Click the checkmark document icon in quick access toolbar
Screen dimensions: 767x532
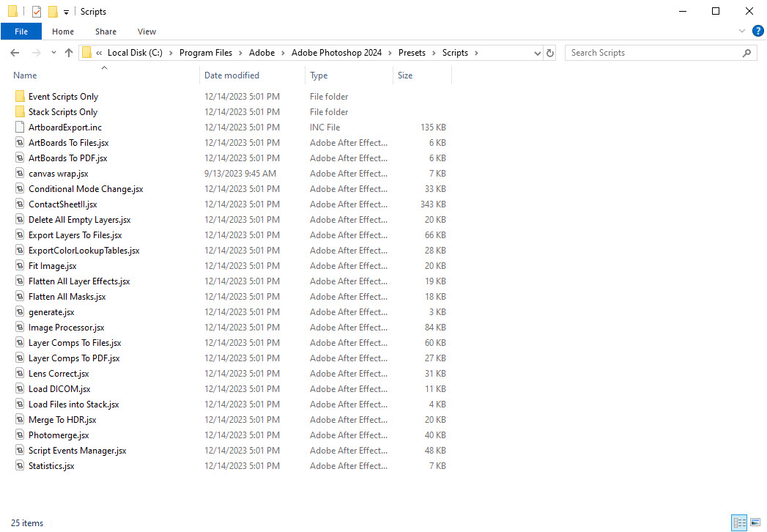[35, 11]
